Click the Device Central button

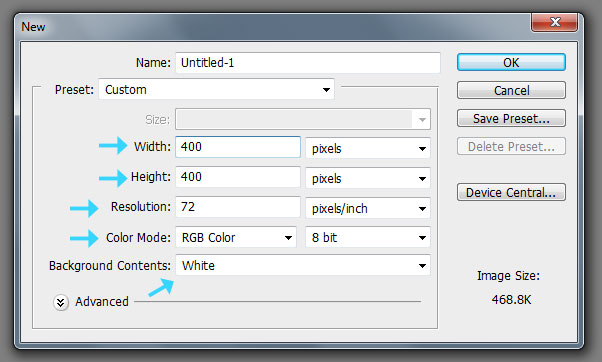[x=511, y=192]
